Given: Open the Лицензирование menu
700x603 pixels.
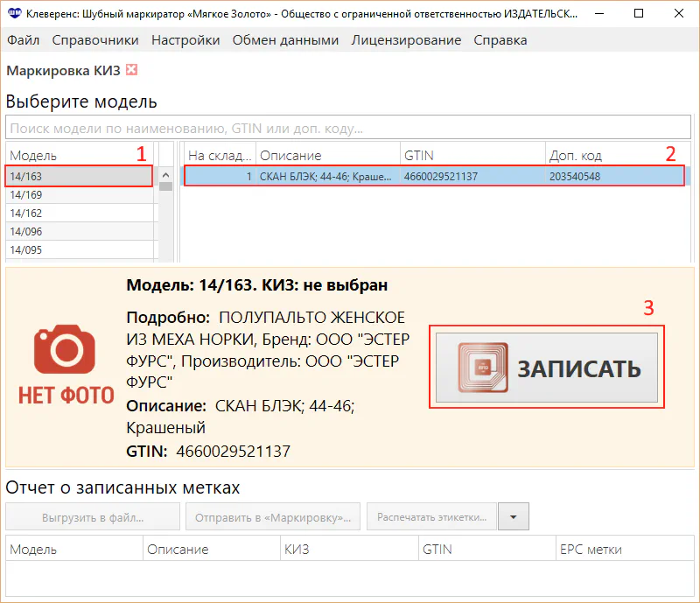Looking at the screenshot, I should click(406, 40).
